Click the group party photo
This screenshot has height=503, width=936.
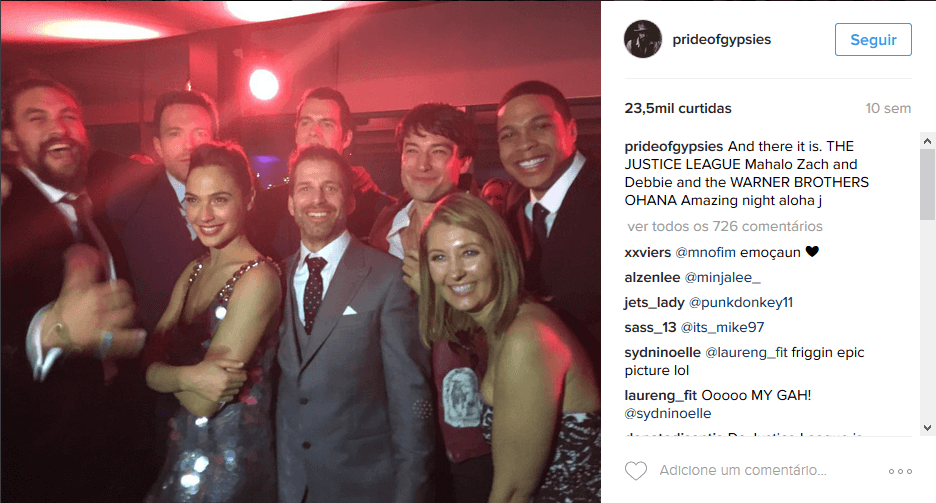coord(300,252)
